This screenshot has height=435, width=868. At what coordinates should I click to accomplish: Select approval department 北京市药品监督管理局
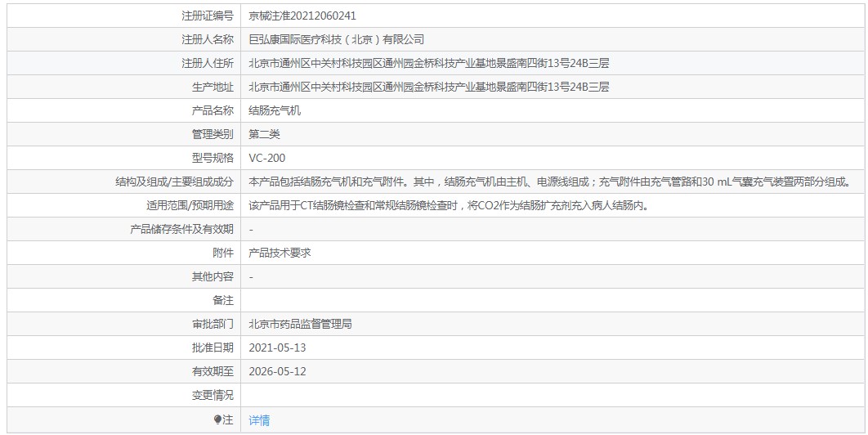(x=301, y=324)
